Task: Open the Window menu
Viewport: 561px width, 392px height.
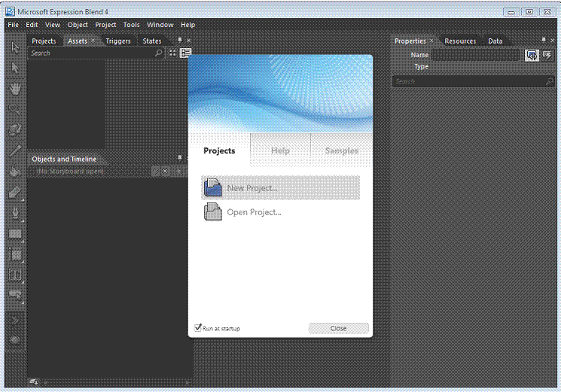Action: (160, 25)
